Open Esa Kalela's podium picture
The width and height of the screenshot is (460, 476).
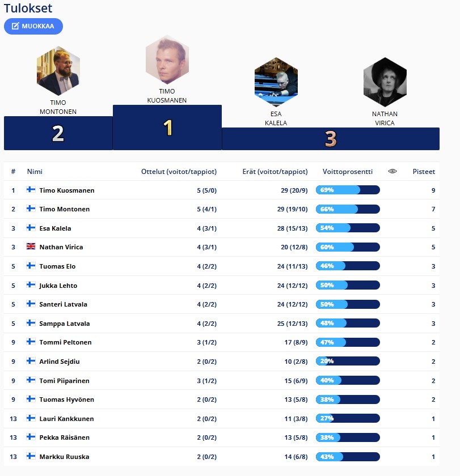click(x=276, y=82)
